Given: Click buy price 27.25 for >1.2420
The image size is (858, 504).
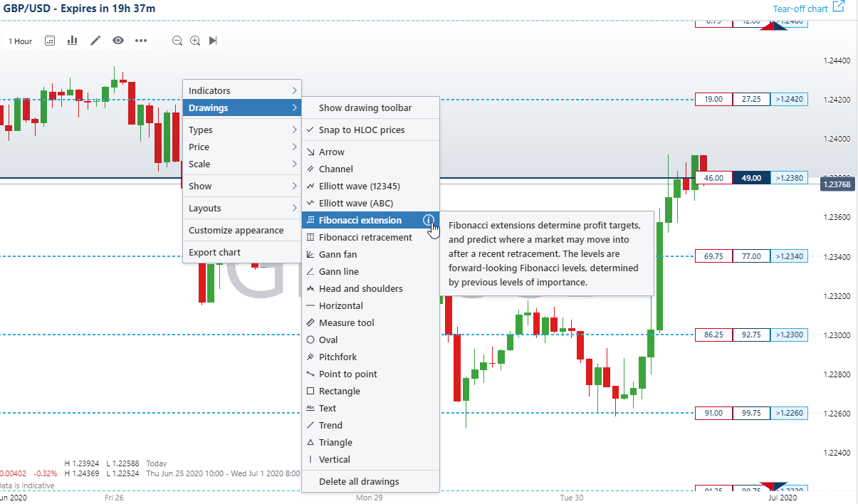Looking at the screenshot, I should (751, 99).
